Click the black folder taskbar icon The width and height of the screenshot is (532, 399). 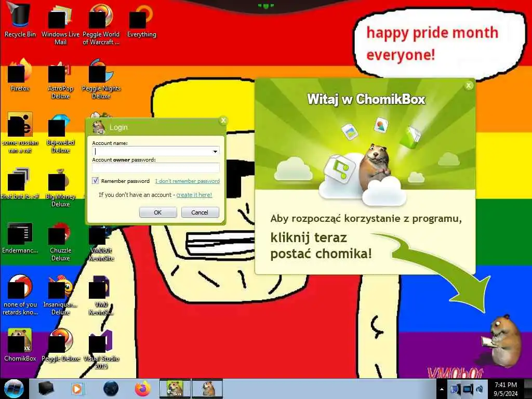tap(46, 389)
